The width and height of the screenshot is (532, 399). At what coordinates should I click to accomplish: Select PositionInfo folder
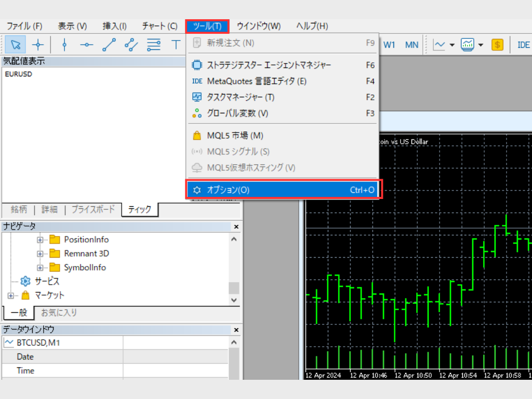[86, 240]
